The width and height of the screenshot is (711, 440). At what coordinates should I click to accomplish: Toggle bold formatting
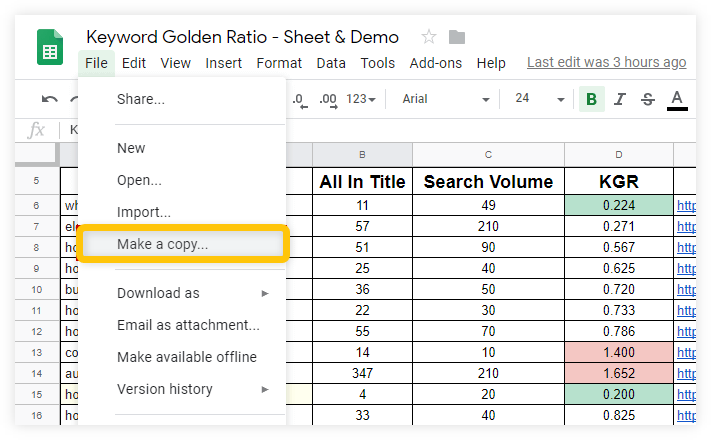click(x=592, y=99)
